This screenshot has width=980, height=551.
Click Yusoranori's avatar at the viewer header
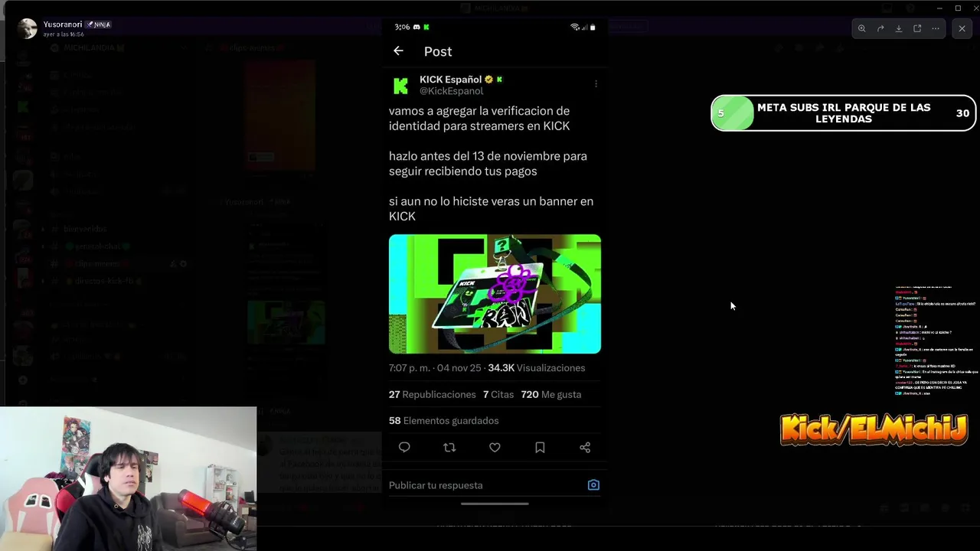(x=28, y=29)
